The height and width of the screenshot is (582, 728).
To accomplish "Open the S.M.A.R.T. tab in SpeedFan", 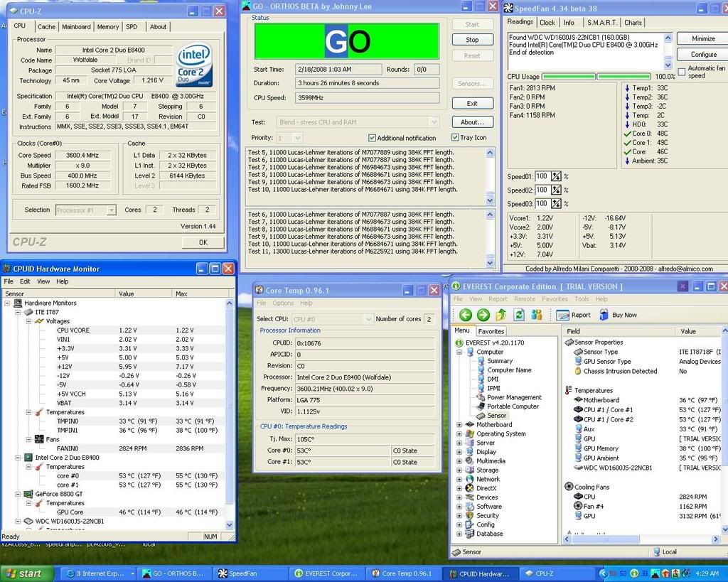I will 601,22.
